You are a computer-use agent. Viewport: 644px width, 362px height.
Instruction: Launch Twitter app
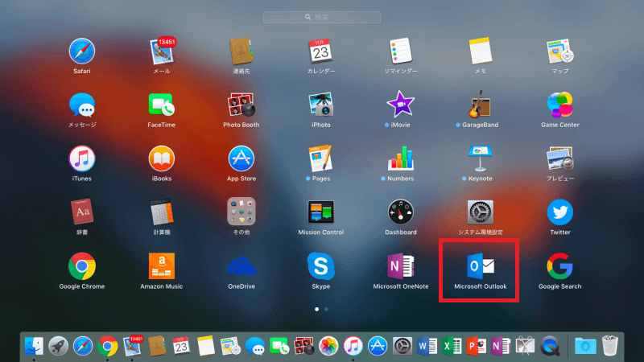tap(559, 212)
